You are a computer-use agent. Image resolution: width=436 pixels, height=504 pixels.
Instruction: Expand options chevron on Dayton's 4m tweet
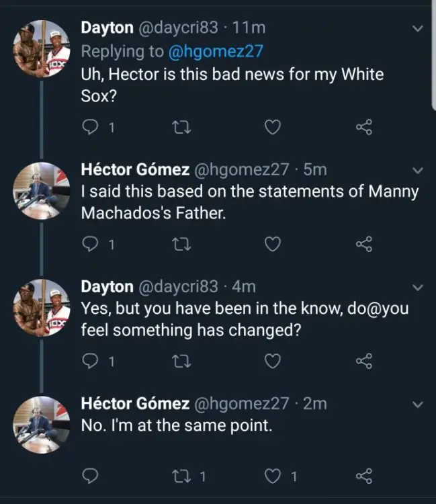click(417, 288)
